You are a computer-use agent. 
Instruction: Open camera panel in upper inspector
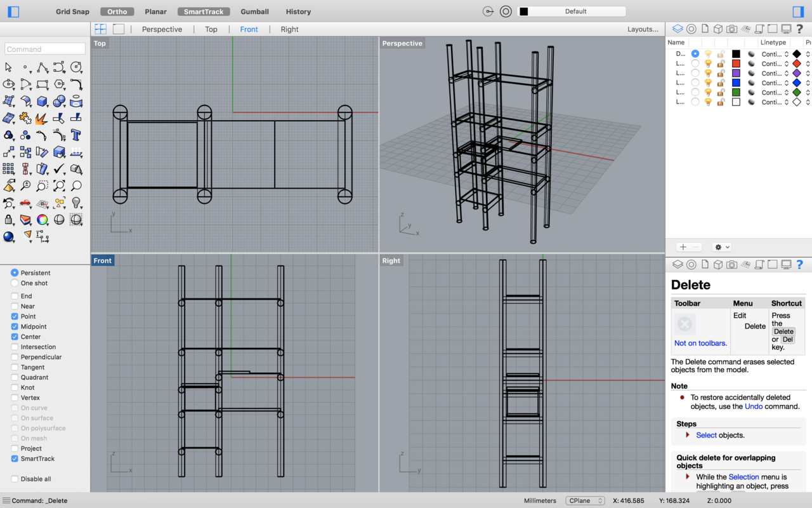[731, 29]
